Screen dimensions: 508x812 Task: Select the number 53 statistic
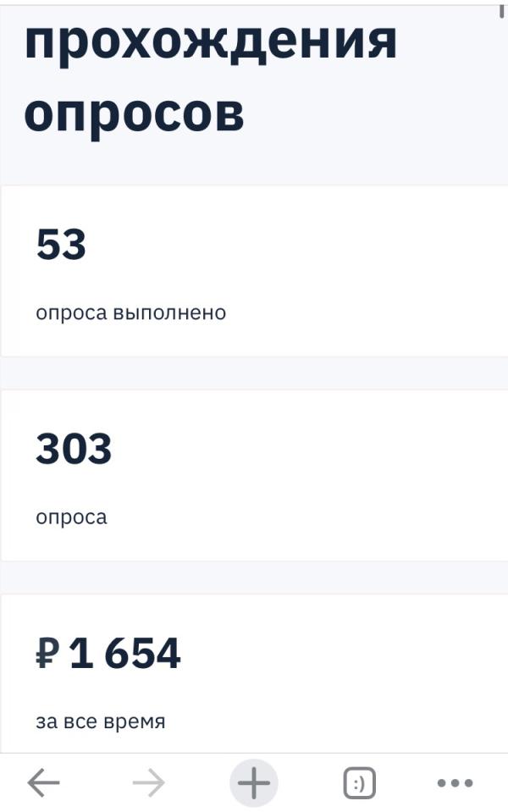(x=61, y=245)
